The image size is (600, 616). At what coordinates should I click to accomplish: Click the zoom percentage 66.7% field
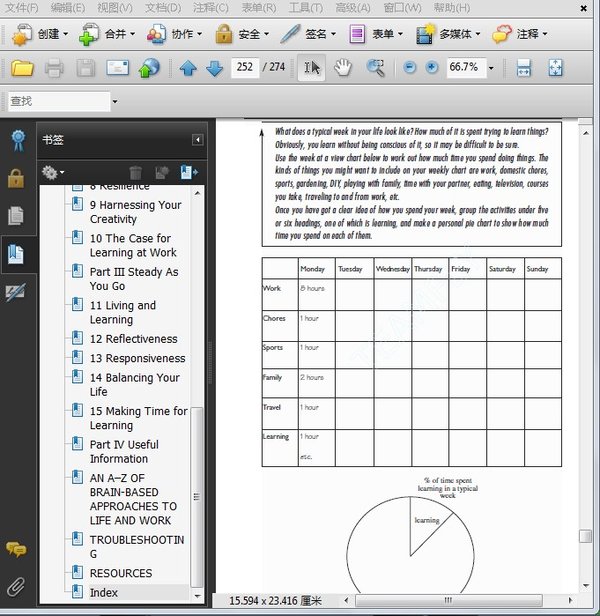coord(466,68)
